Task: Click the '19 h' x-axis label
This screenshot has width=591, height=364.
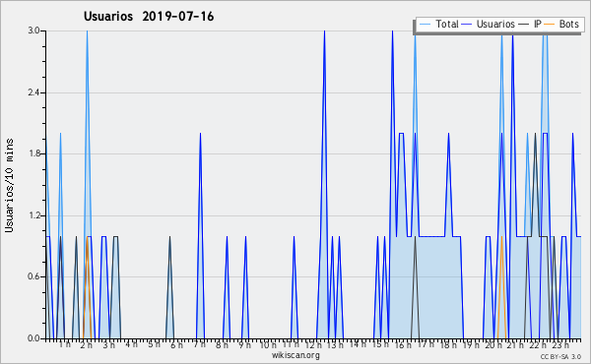Action: [x=471, y=345]
